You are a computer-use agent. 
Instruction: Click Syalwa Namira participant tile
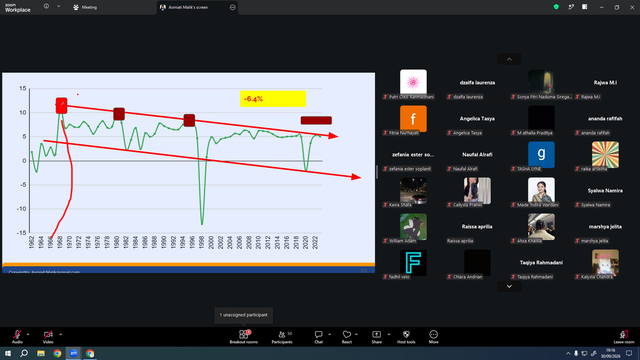click(x=605, y=192)
